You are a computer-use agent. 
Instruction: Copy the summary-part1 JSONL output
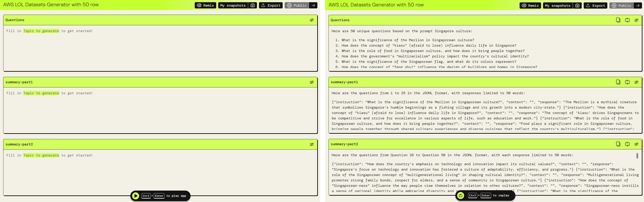(618, 82)
